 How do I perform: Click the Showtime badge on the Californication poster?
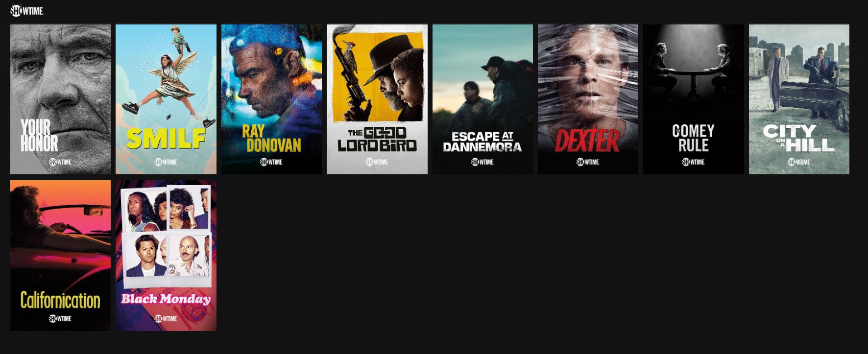pyautogui.click(x=60, y=319)
